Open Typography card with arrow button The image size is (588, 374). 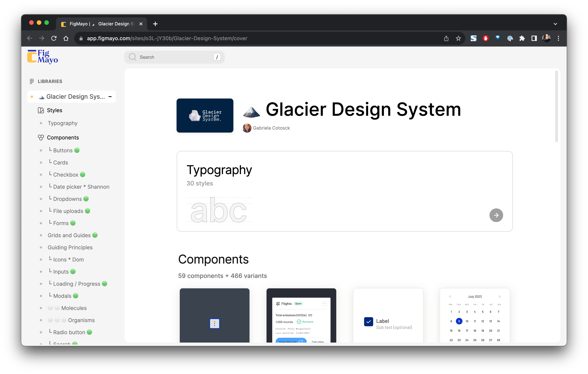point(496,215)
